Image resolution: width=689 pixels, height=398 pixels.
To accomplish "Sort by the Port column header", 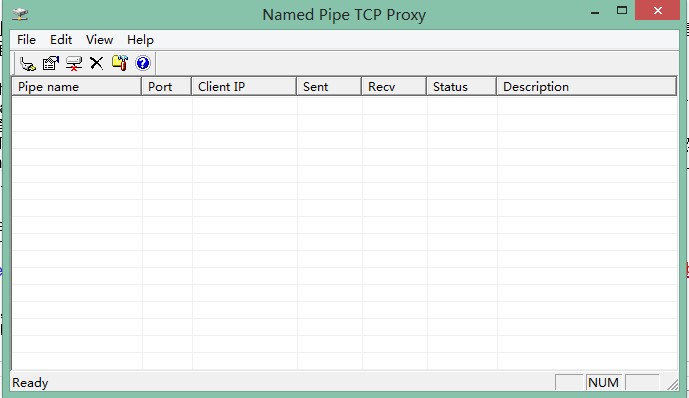I will [167, 87].
